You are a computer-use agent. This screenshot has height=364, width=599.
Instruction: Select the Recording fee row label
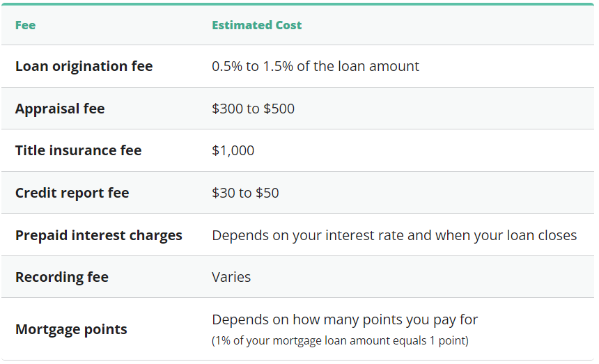tap(62, 278)
